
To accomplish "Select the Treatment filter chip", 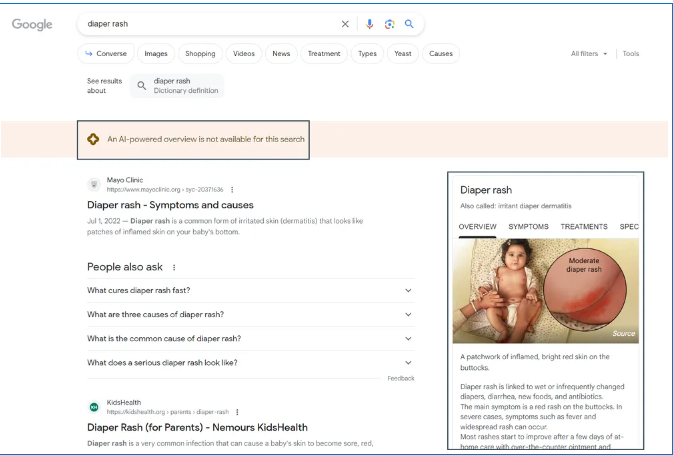I will pyautogui.click(x=324, y=54).
